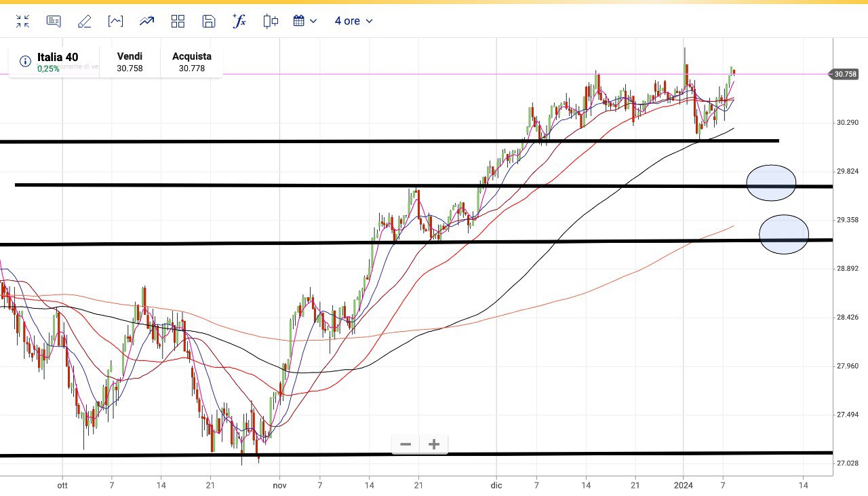The image size is (868, 496).
Task: Click the collapse fullscreen arrows icon
Action: pos(23,21)
